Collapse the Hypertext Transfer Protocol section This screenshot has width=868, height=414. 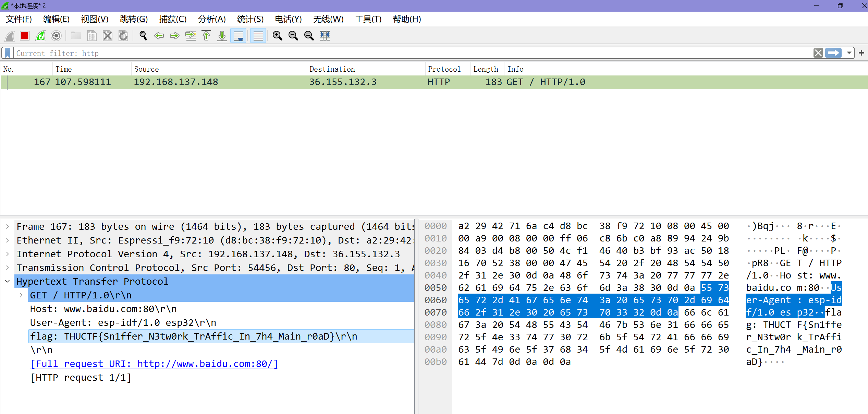(x=8, y=282)
